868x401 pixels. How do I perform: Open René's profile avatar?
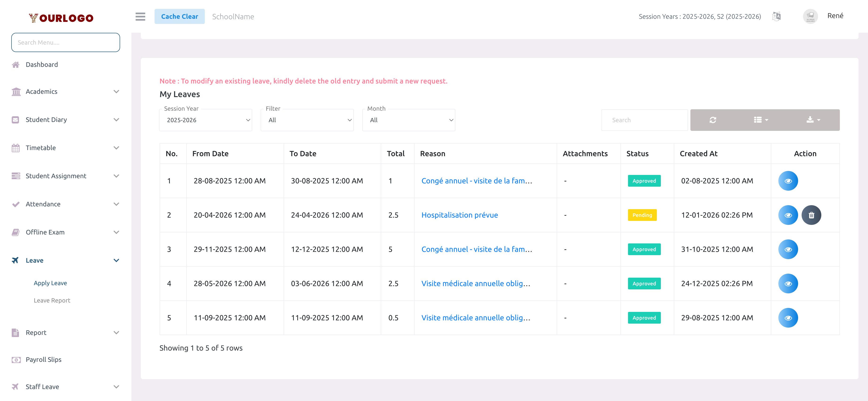pyautogui.click(x=810, y=16)
